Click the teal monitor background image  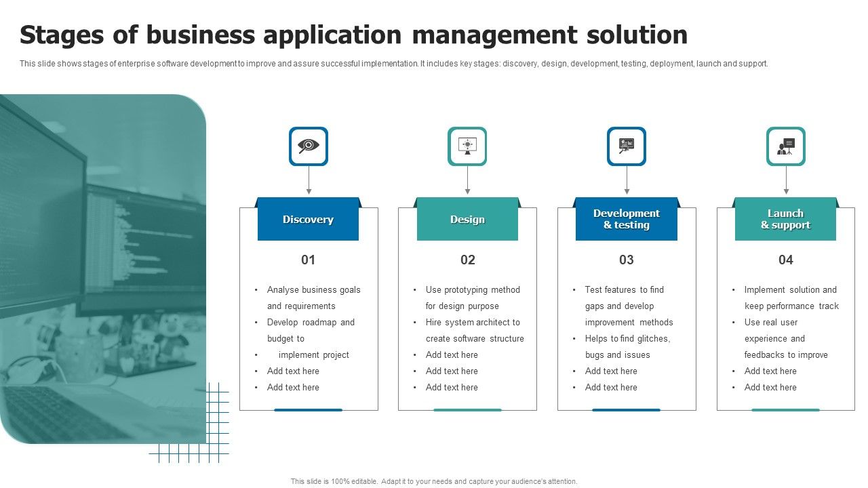[x=102, y=271]
